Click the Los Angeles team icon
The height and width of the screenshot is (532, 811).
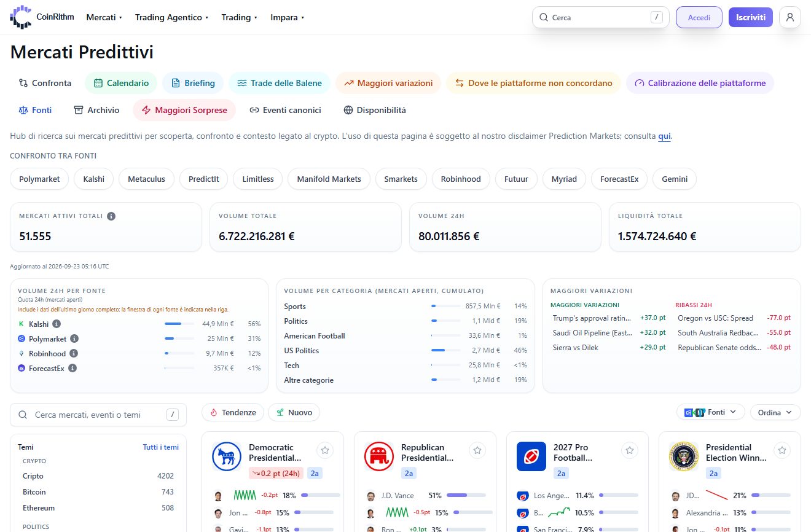523,496
